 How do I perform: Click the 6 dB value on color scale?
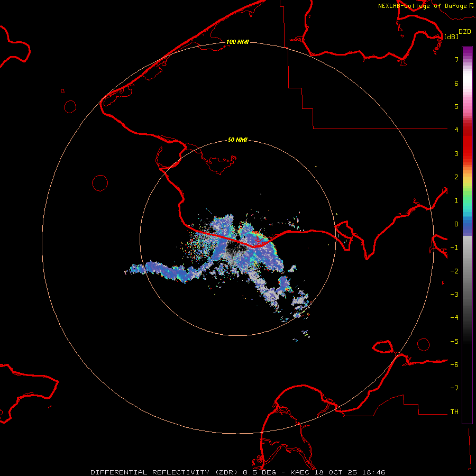(456, 83)
